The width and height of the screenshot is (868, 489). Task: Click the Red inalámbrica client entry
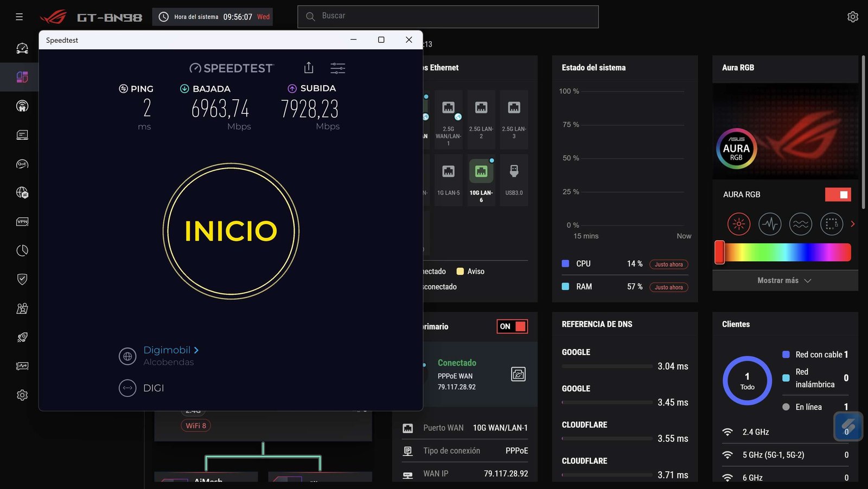(x=815, y=378)
